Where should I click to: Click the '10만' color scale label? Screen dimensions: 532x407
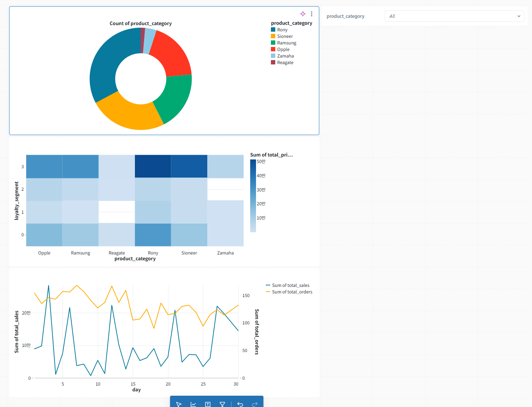261,218
